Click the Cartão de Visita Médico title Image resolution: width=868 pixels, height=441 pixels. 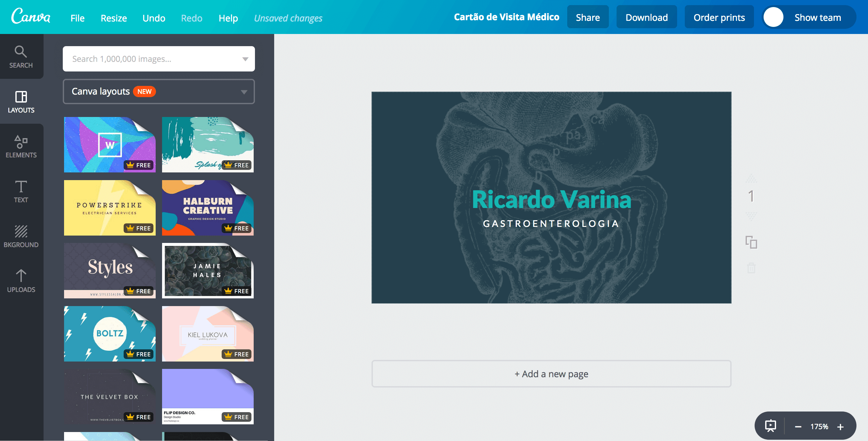[x=506, y=17]
